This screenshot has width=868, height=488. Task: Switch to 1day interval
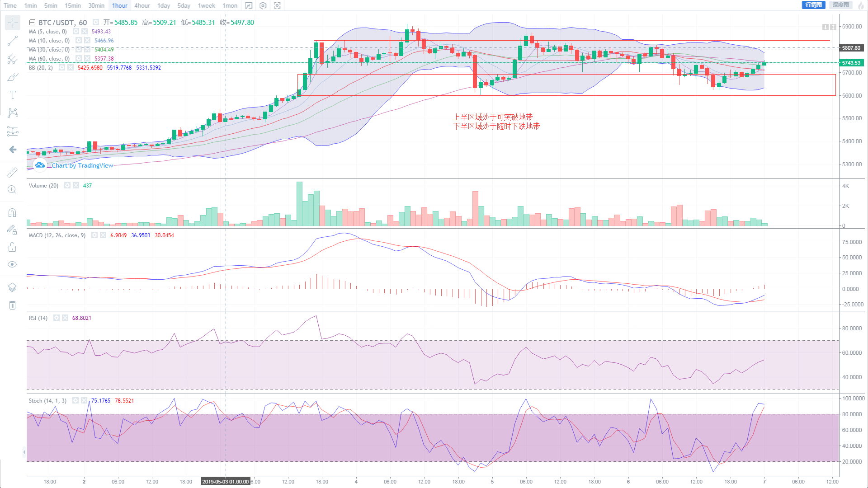[x=164, y=5]
